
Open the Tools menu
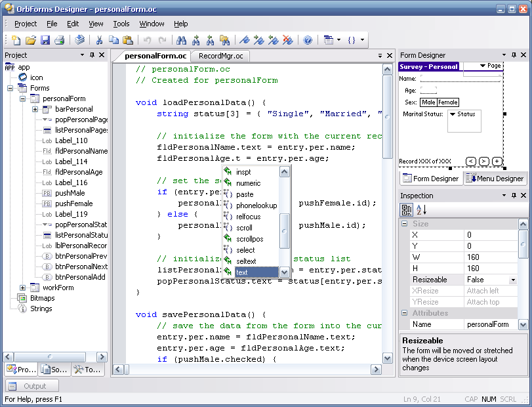121,24
